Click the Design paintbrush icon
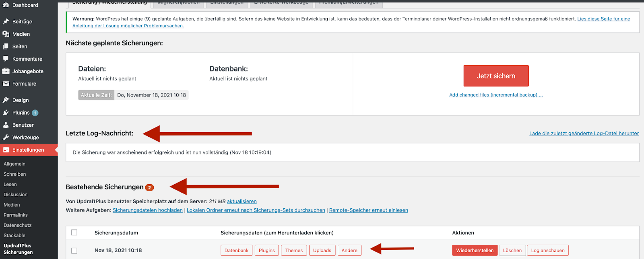Image resolution: width=644 pixels, height=259 pixels. click(x=6, y=100)
